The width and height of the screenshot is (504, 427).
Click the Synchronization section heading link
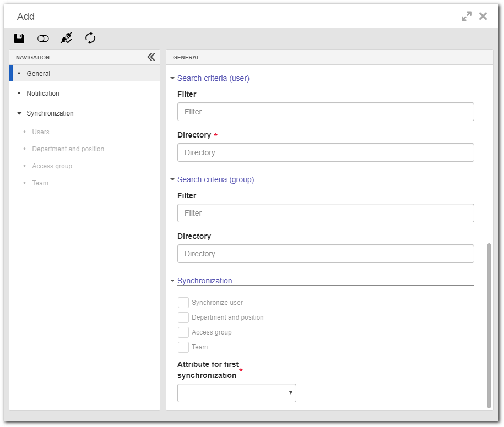[204, 281]
